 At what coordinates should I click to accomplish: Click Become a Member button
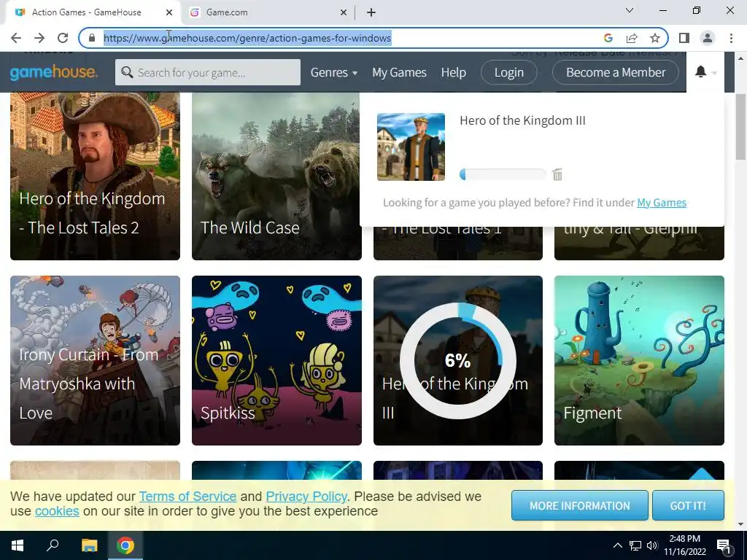pyautogui.click(x=616, y=72)
